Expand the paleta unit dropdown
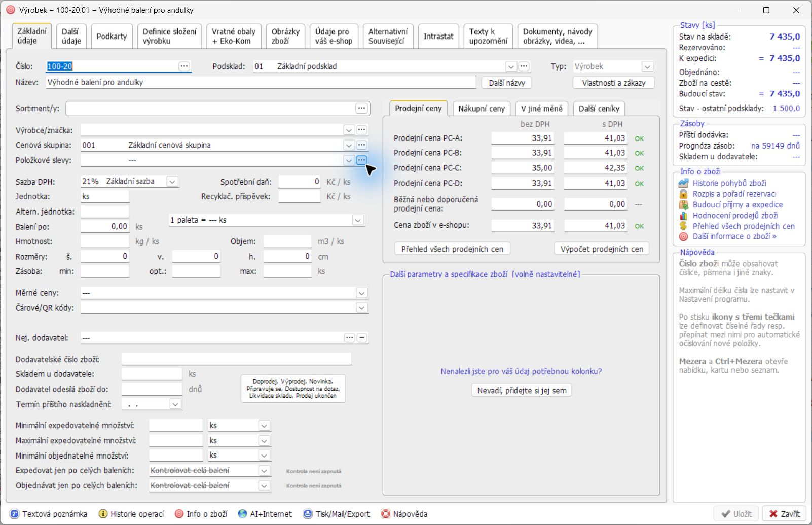 [x=358, y=220]
